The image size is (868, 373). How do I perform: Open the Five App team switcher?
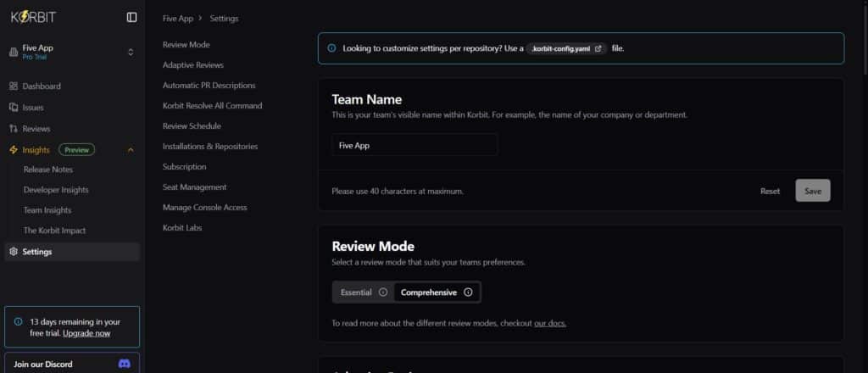coord(72,52)
